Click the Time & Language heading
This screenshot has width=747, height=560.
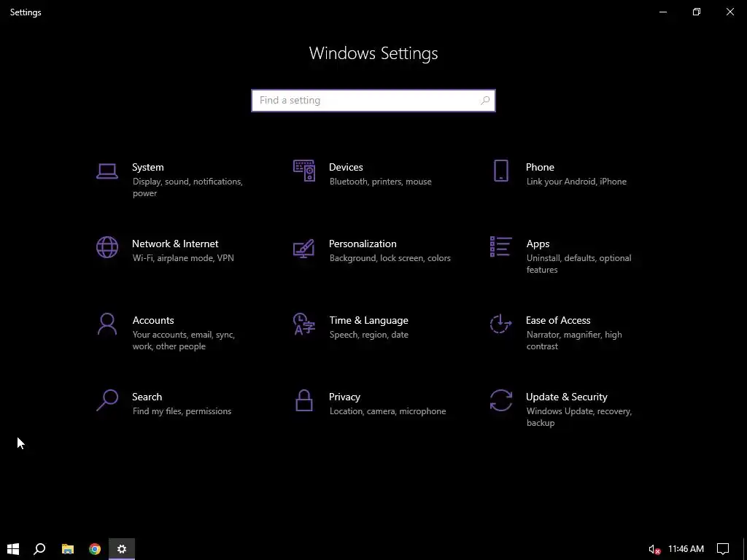pos(368,321)
